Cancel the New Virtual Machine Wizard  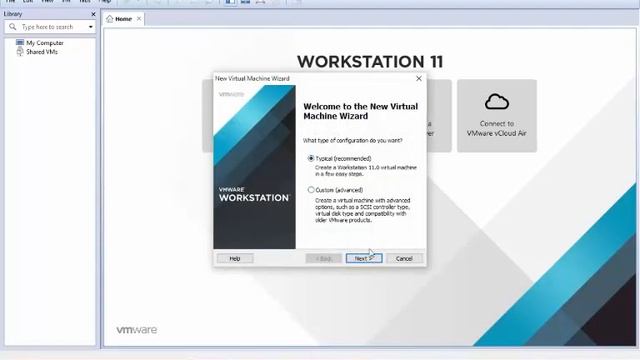(404, 258)
